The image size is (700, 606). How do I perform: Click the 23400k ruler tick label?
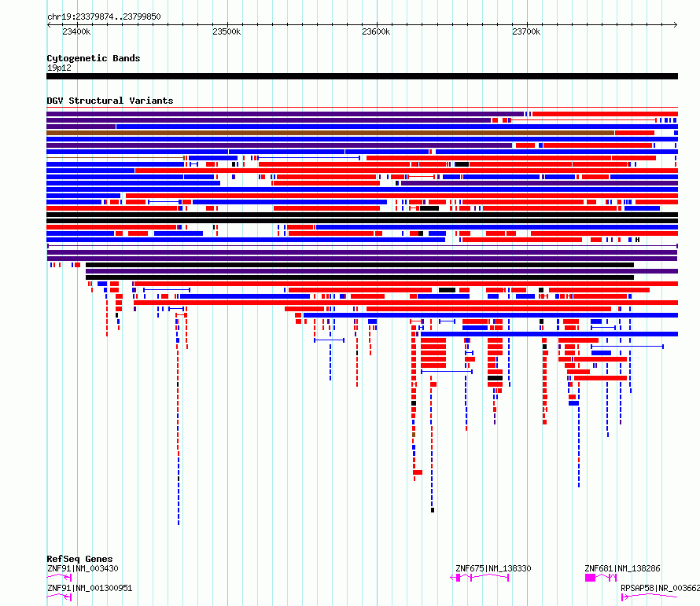coord(76,32)
